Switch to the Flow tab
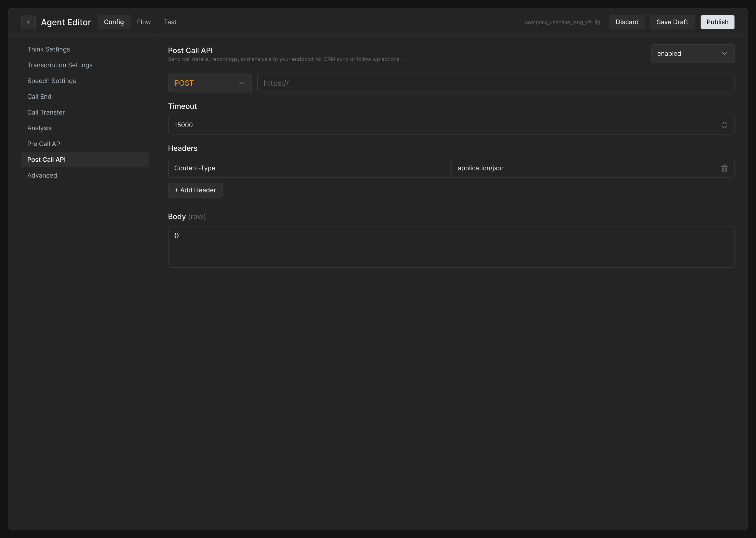Image resolution: width=756 pixels, height=538 pixels. click(x=144, y=22)
